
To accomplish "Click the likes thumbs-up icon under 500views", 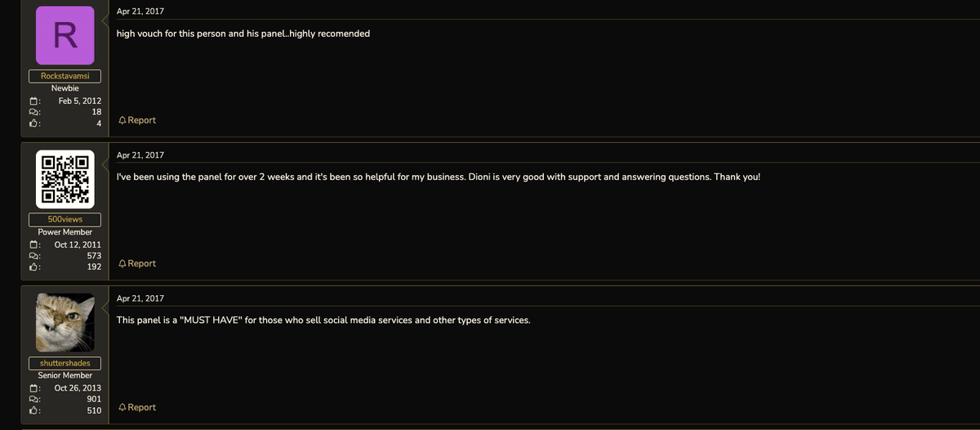I will click(x=34, y=267).
